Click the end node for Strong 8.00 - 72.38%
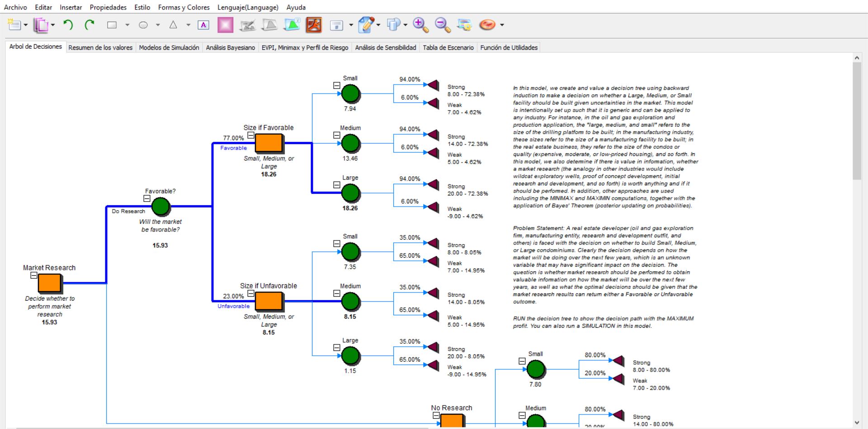The image size is (868, 429). (x=433, y=85)
